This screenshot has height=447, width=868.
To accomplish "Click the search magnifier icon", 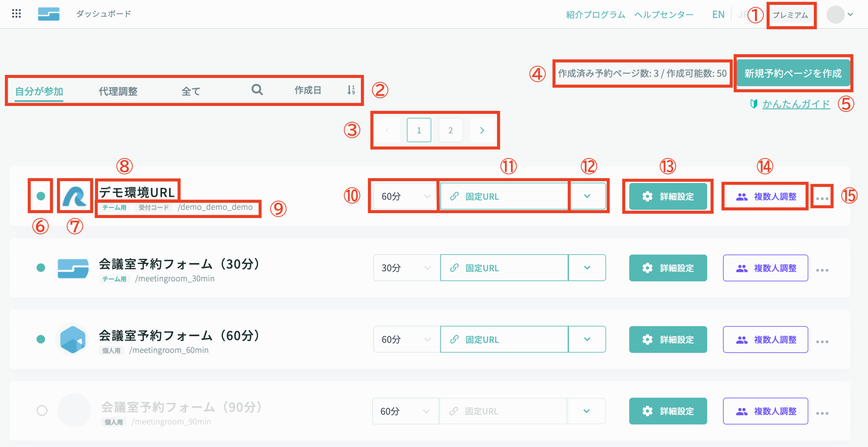I will pos(257,90).
